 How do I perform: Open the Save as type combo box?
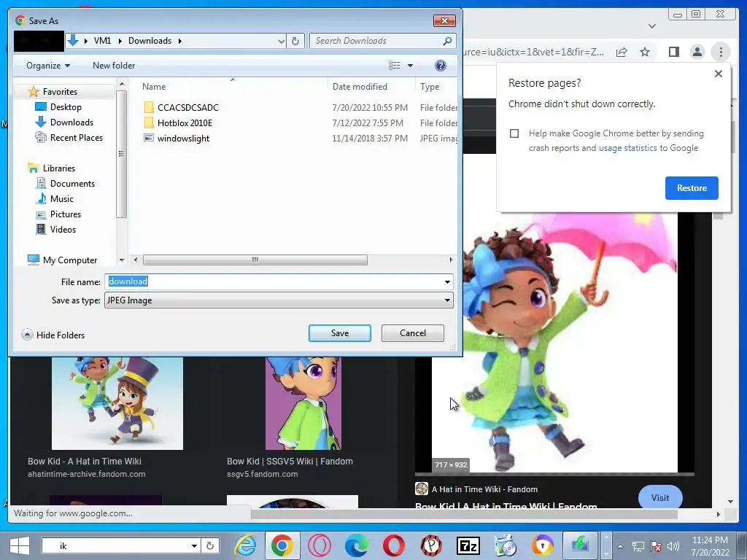point(279,300)
